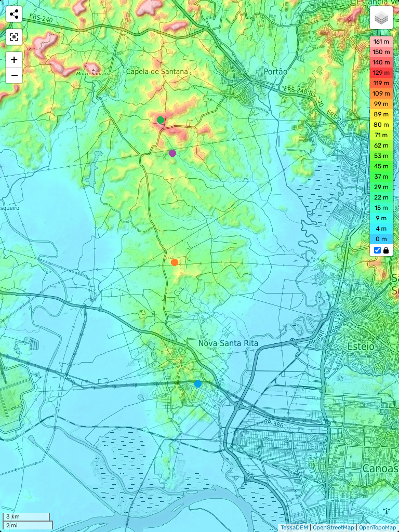
Task: Click the Nova Santa Rita town label
Action: pyautogui.click(x=228, y=343)
